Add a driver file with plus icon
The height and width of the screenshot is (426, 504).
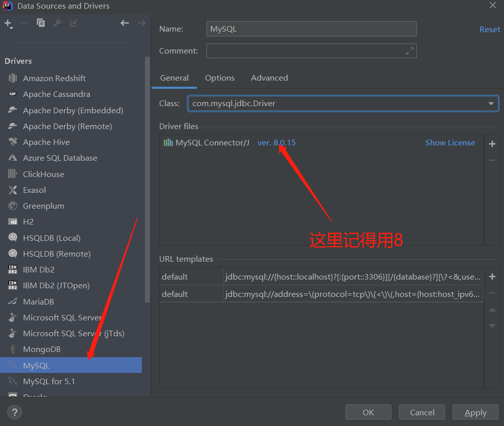tap(492, 144)
